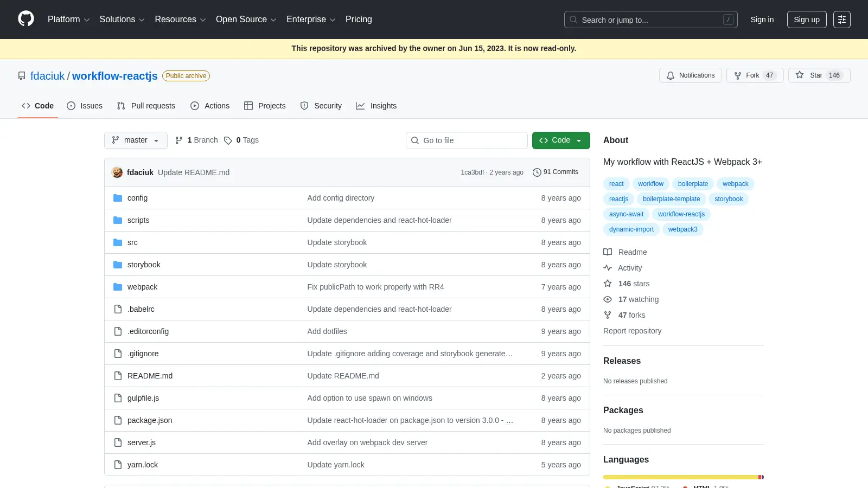868x488 pixels.
Task: Open the GitHub homepage logo
Action: tap(26, 19)
